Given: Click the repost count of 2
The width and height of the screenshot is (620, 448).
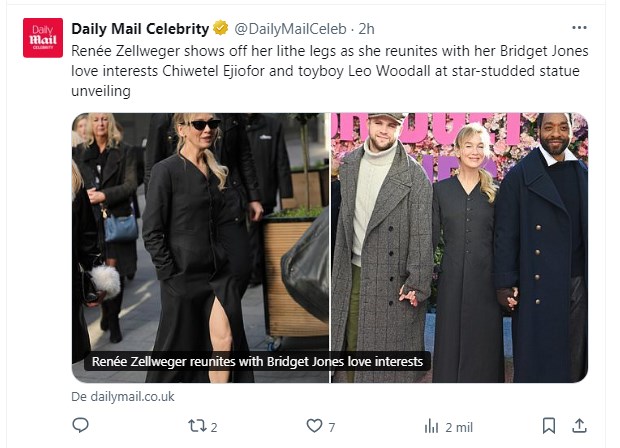Looking at the screenshot, I should (214, 427).
